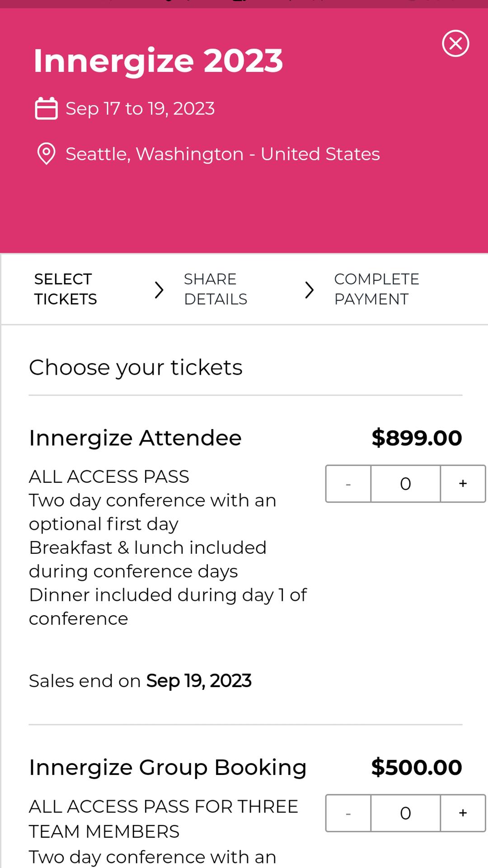Click chevron after Select Tickets step
Image resolution: width=488 pixels, height=868 pixels.
click(x=159, y=290)
